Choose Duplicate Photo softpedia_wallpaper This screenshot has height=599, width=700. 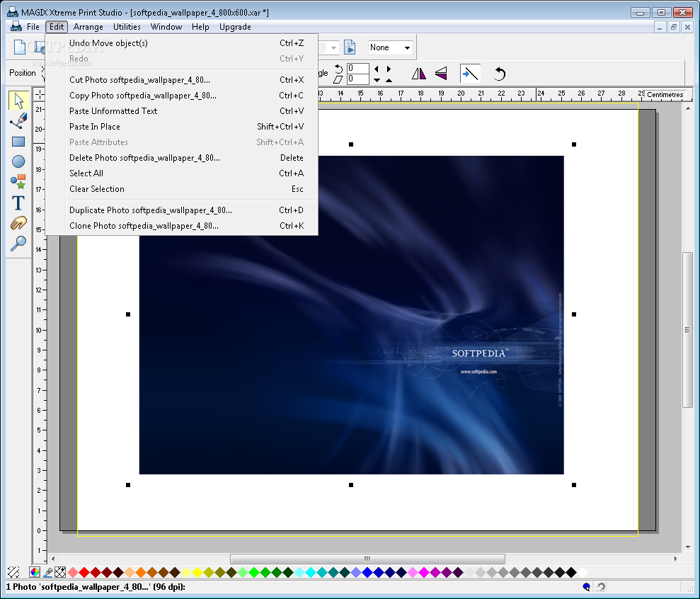click(182, 210)
